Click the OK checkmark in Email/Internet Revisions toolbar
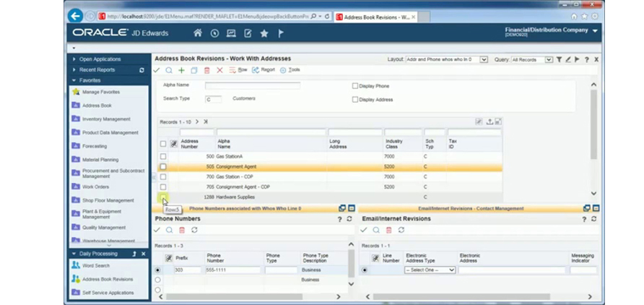The height and width of the screenshot is (305, 644). tap(363, 230)
